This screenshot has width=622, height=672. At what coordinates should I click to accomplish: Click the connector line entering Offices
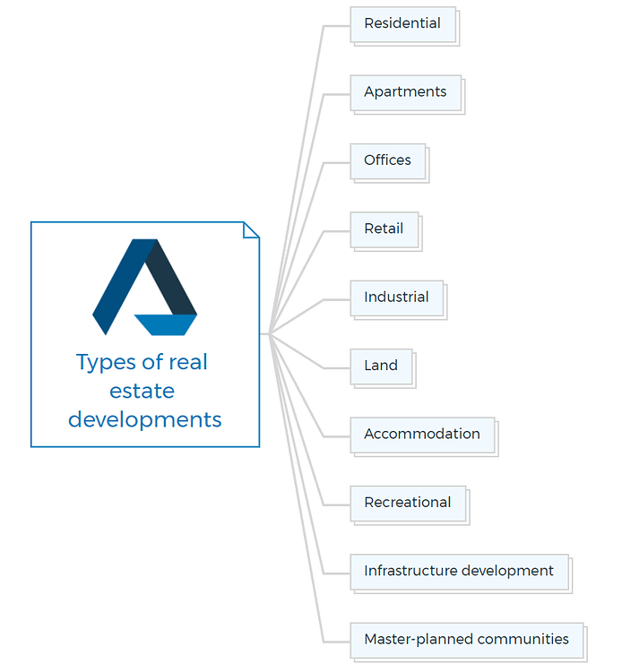(x=336, y=162)
